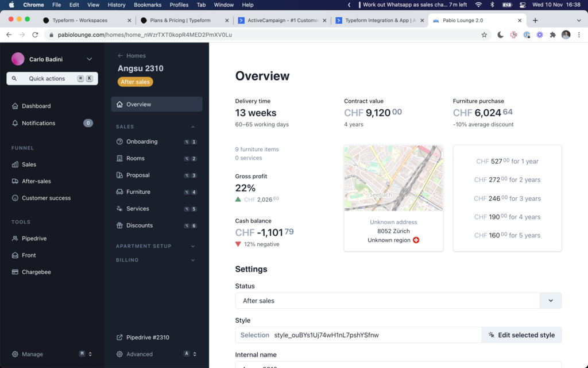The image size is (588, 368).
Task: Click browser back arrow
Action: [x=9, y=34]
